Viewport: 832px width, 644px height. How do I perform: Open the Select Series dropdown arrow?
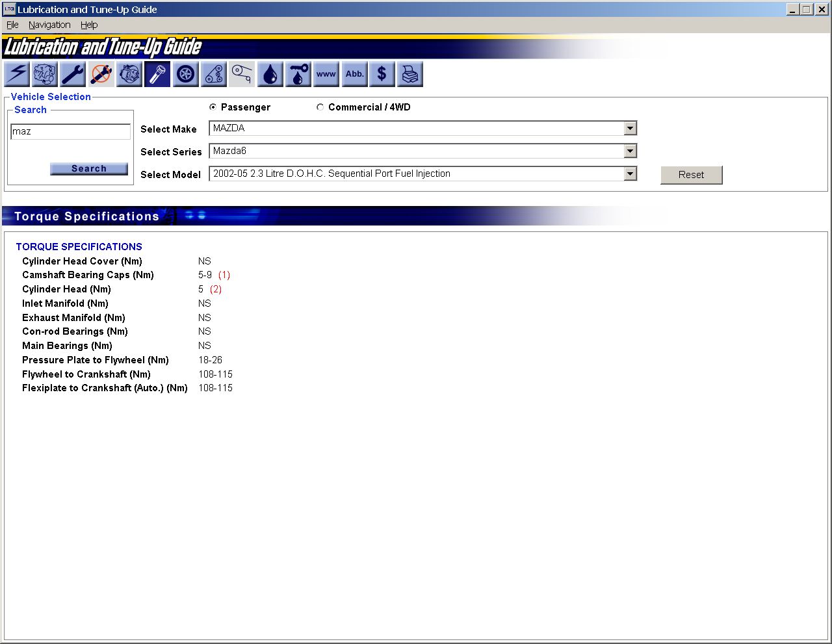(x=629, y=151)
